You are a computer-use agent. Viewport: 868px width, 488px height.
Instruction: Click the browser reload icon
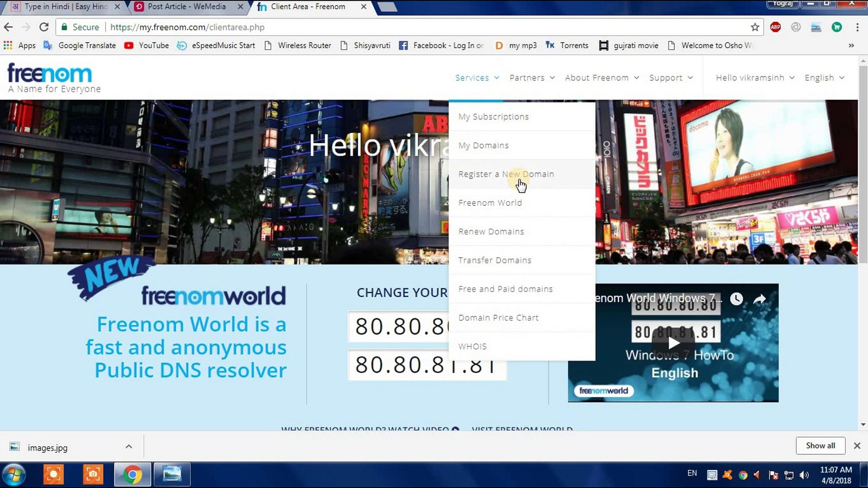(44, 27)
